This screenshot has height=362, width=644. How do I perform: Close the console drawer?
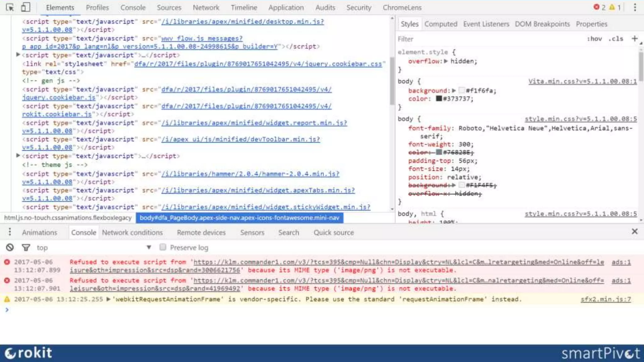pyautogui.click(x=635, y=232)
